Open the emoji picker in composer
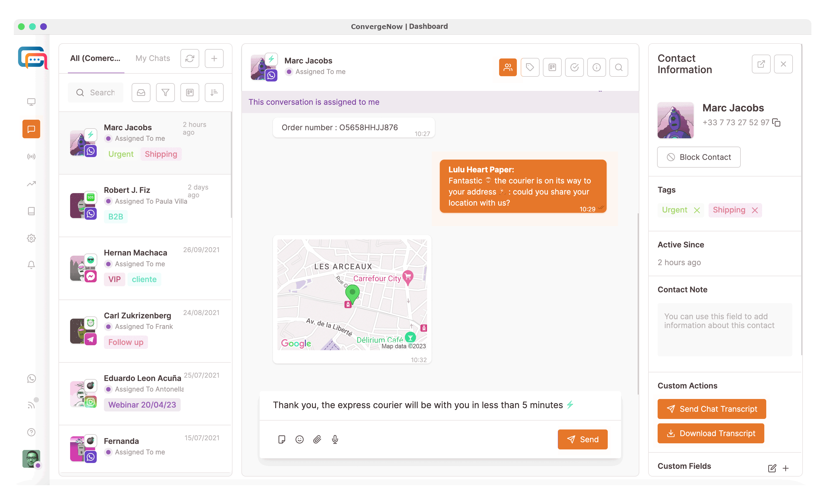 coord(299,439)
